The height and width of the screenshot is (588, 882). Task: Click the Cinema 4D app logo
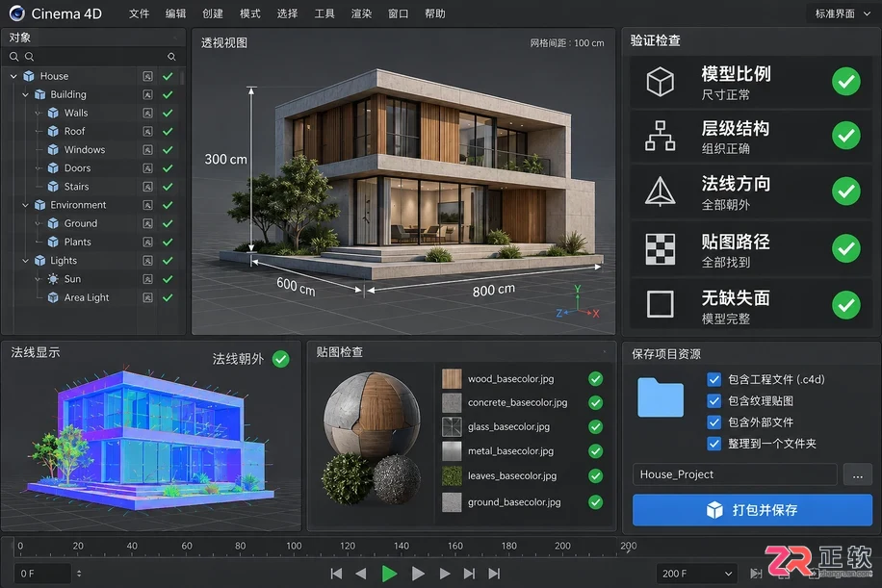pyautogui.click(x=17, y=13)
